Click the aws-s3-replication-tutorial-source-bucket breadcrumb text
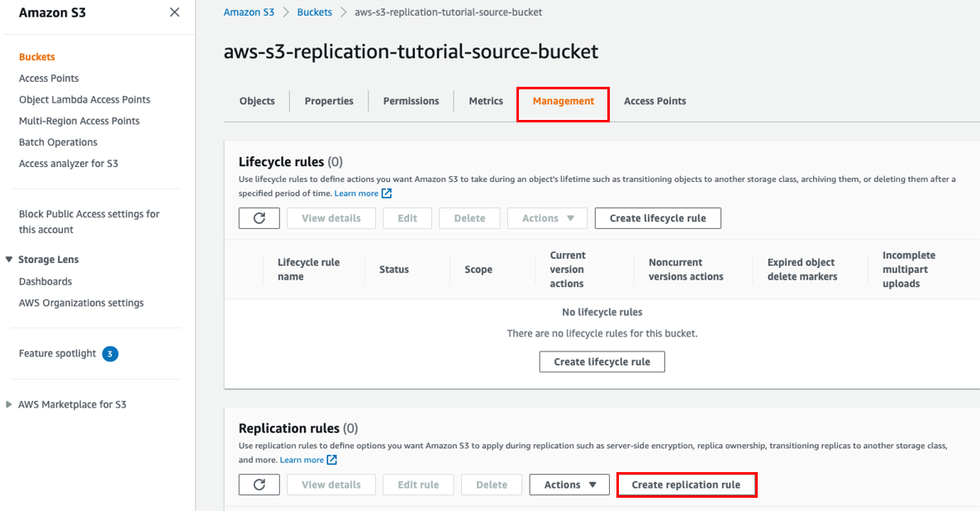This screenshot has height=511, width=980. [448, 12]
